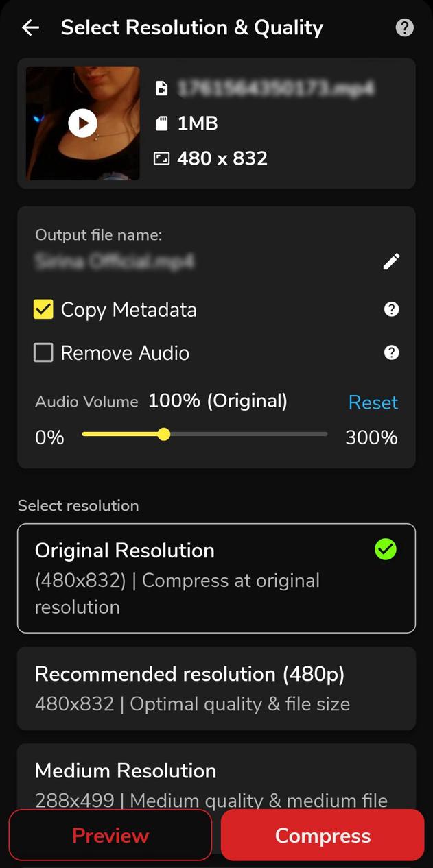Deselect the Original Resolution green checkmark
This screenshot has height=868, width=433.
[385, 549]
